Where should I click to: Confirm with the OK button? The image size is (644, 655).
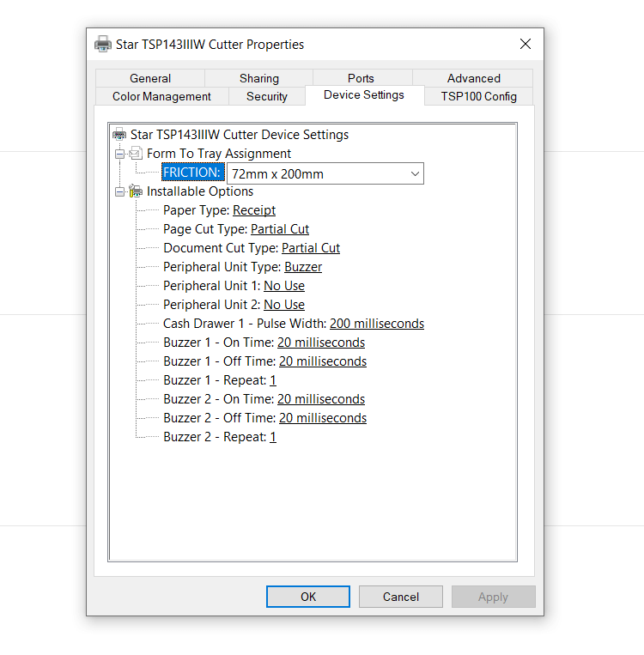click(308, 597)
